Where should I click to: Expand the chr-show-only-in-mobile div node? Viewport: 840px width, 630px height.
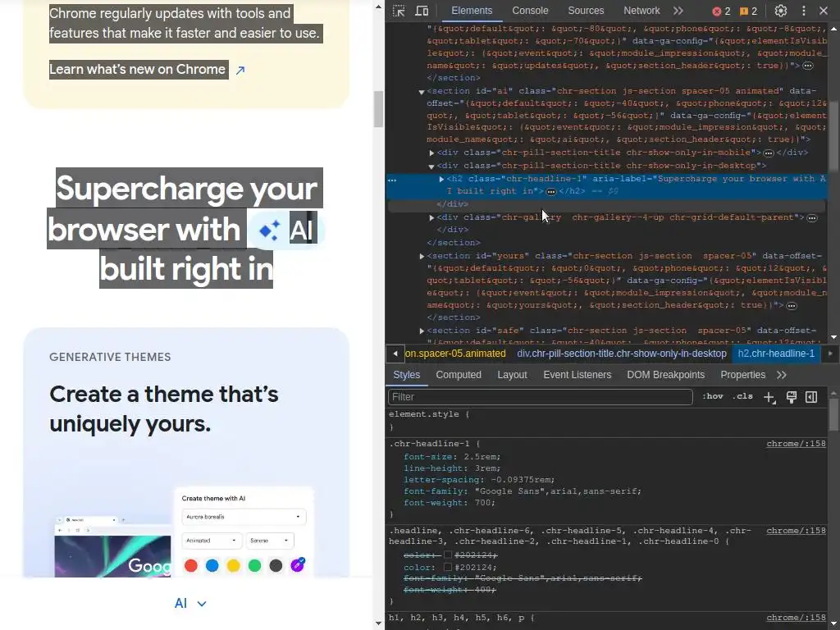point(431,153)
